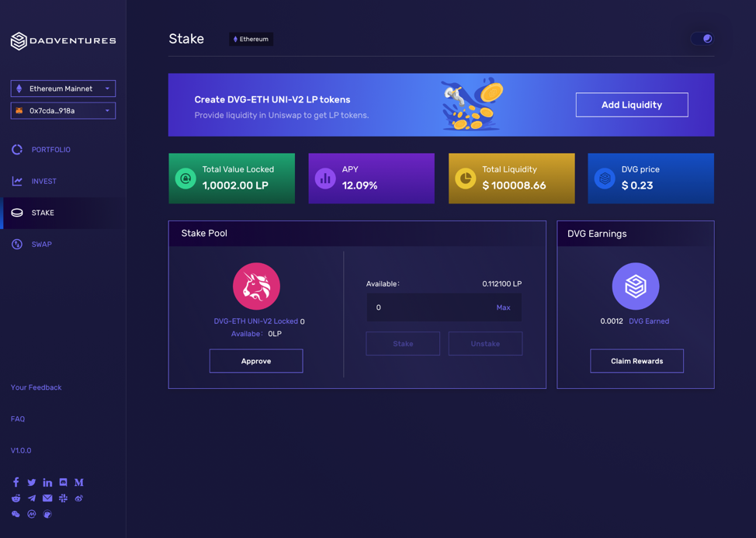Click the 0.0012 earned amount
756x538 pixels.
(612, 321)
